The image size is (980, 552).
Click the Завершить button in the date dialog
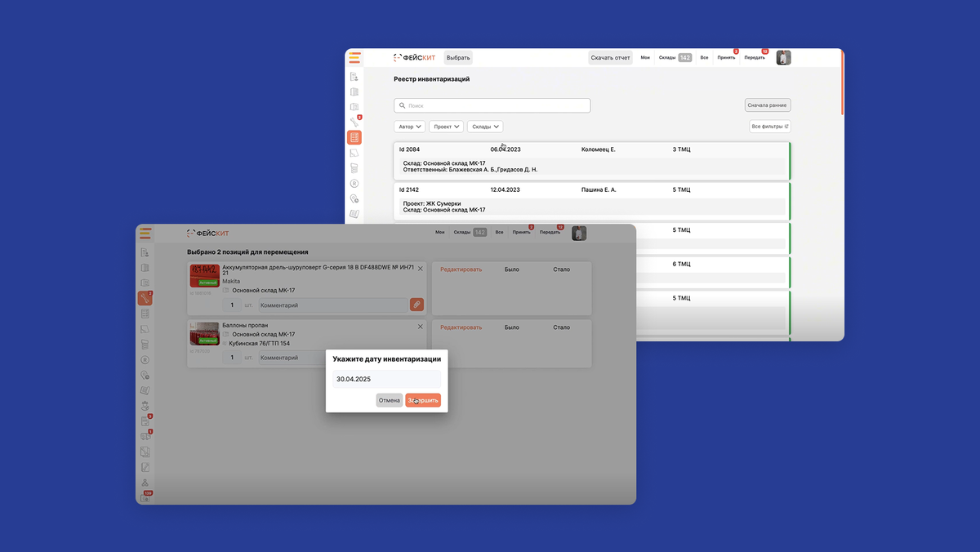(423, 400)
